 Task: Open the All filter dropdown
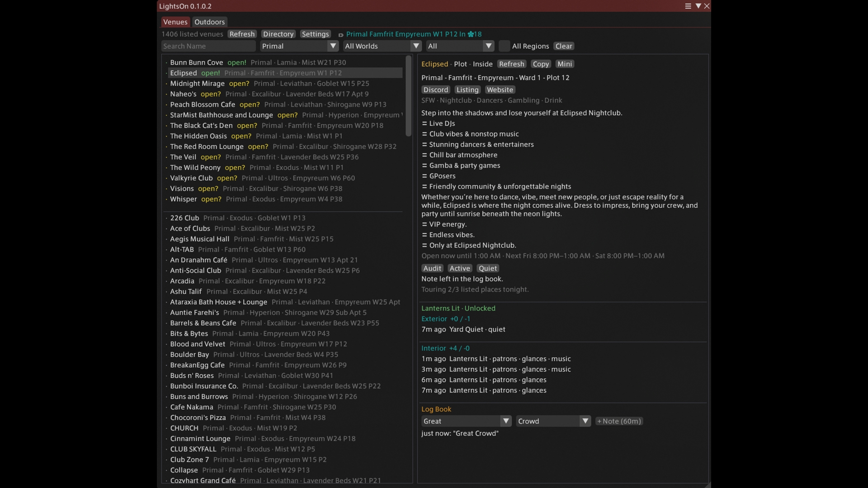pyautogui.click(x=460, y=46)
